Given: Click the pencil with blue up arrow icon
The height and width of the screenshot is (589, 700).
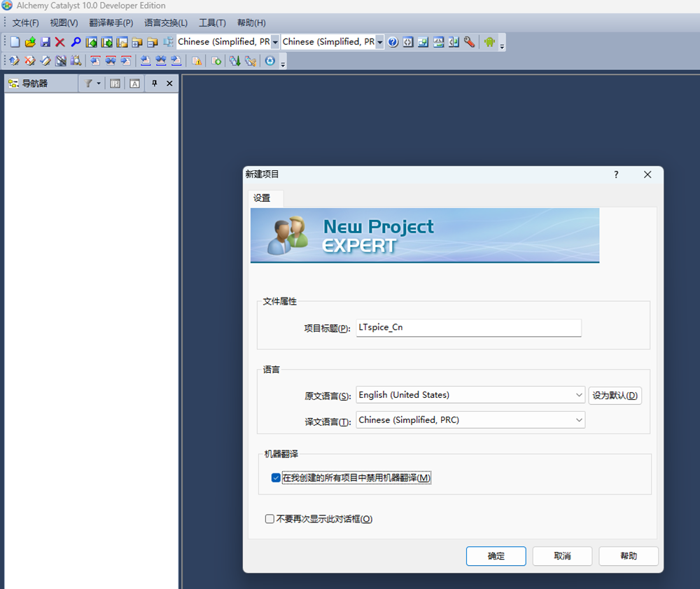Looking at the screenshot, I should coord(14,61).
